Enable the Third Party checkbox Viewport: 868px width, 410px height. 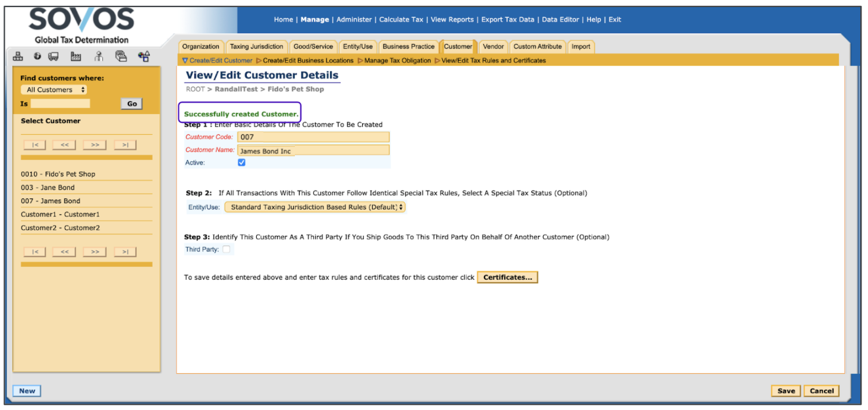coord(226,250)
